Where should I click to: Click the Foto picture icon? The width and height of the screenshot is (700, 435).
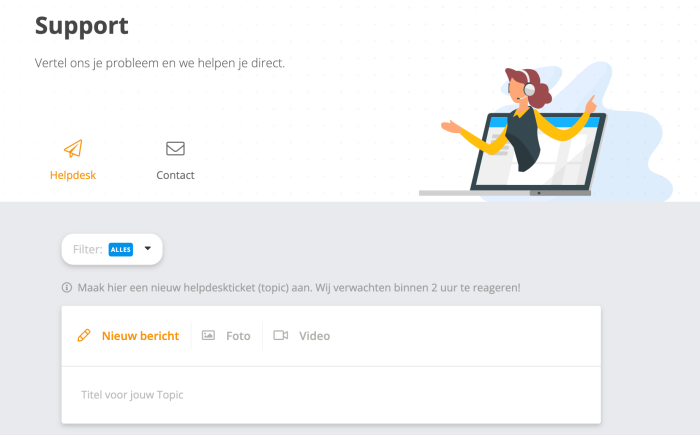coord(208,335)
